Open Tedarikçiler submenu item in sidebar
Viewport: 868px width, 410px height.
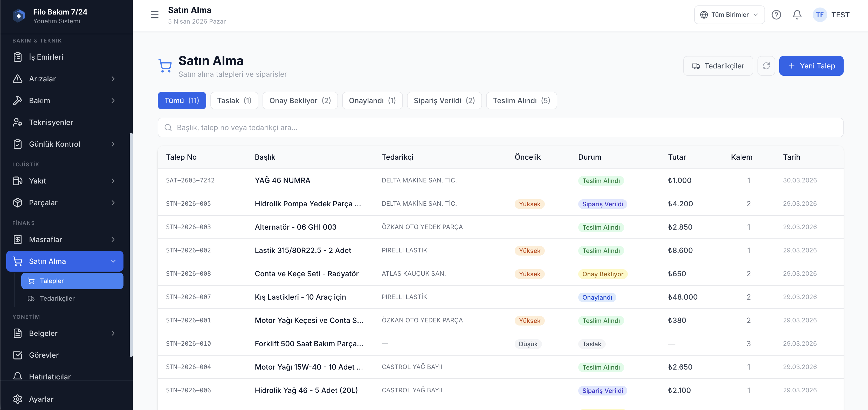point(57,299)
